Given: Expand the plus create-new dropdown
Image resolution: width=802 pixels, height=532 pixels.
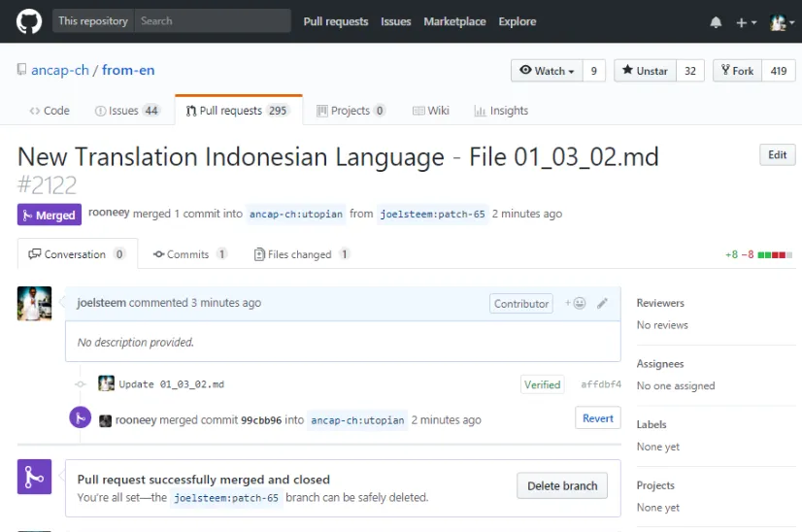Looking at the screenshot, I should tap(746, 22).
